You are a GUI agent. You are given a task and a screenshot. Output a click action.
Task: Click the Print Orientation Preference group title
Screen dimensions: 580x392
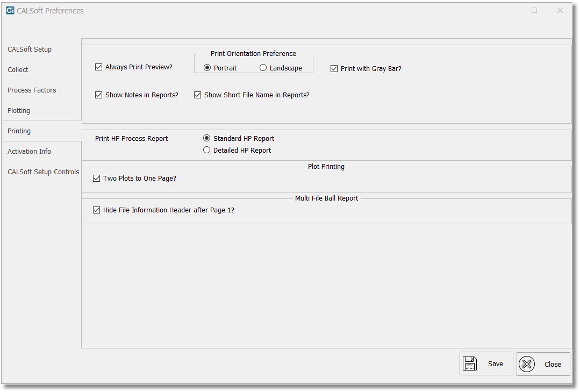(253, 54)
